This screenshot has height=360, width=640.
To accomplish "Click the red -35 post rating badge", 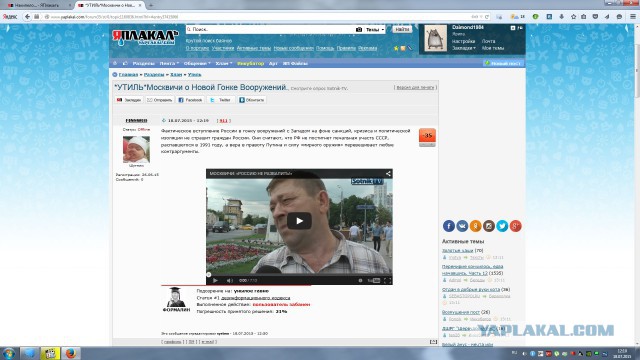I will tap(427, 136).
